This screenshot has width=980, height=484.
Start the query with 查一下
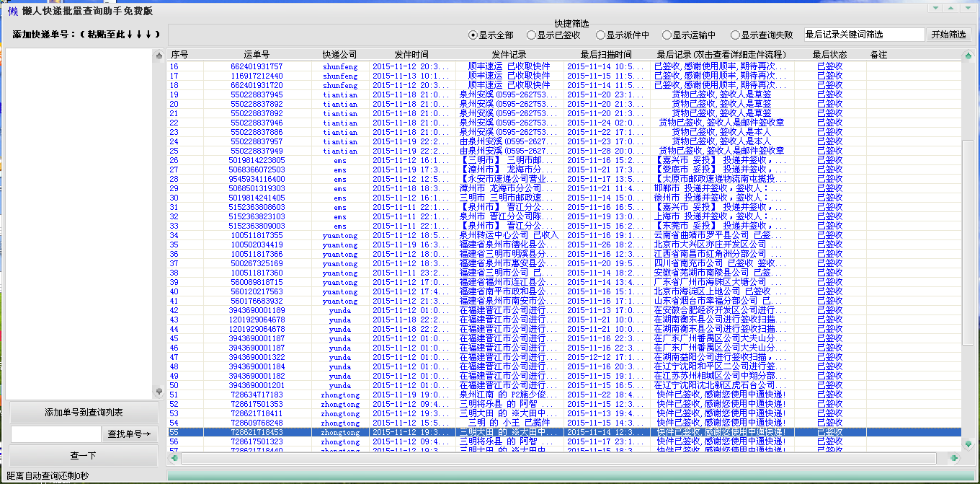(84, 456)
